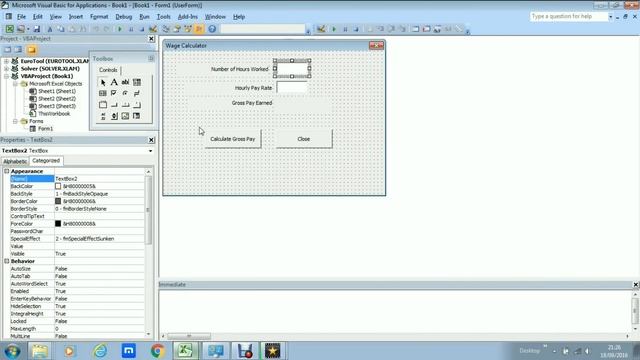The image size is (640, 360).
Task: Select the CommandButton control in Toolbox
Action: tap(114, 105)
